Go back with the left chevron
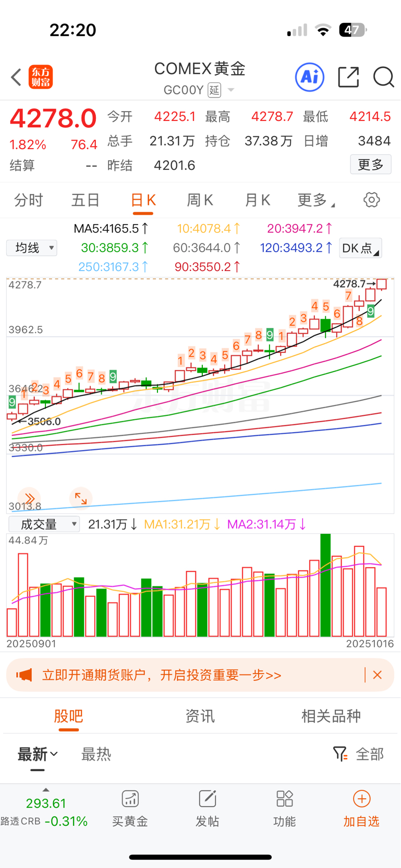Screen dimensions: 401x868 [16, 77]
